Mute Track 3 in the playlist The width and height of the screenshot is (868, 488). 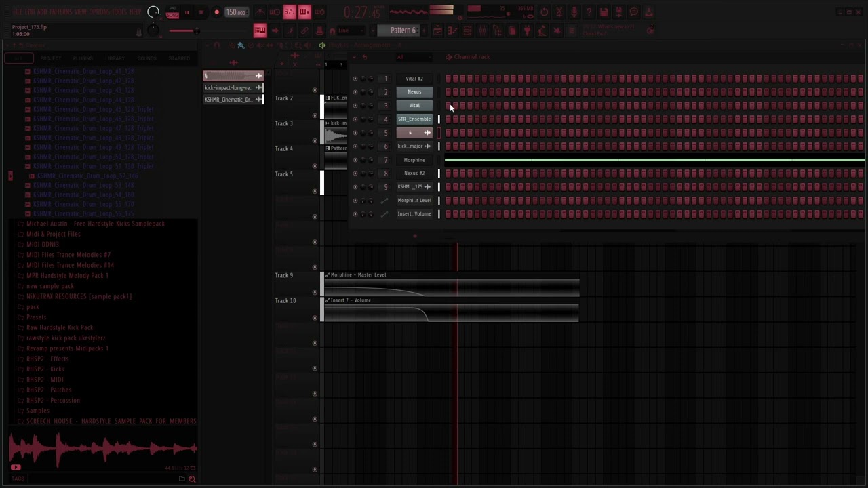pyautogui.click(x=315, y=140)
